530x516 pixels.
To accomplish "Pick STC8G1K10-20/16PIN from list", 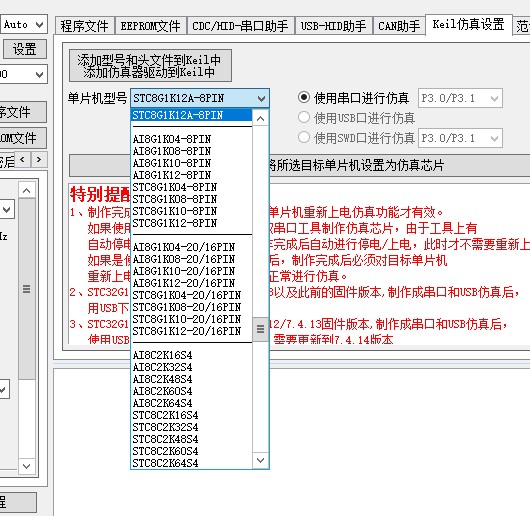I will (191, 319).
